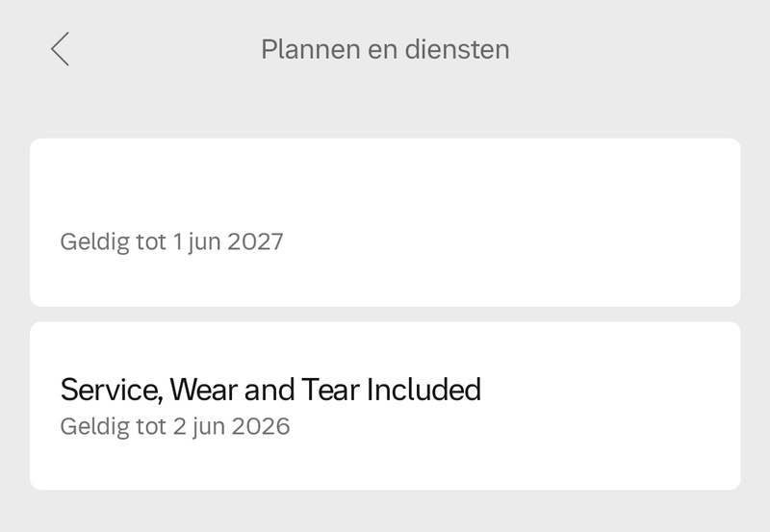
Task: Open the first plan card in the list
Action: click(x=385, y=222)
